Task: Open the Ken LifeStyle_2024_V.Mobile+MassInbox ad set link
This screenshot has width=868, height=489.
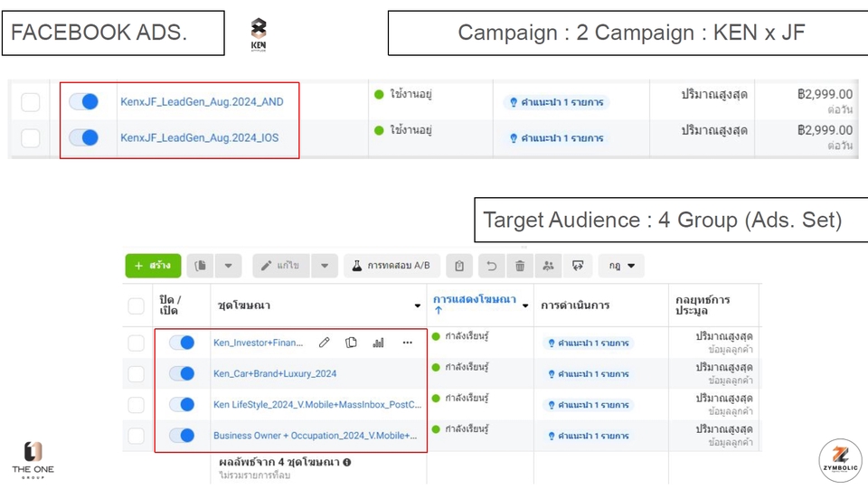Action: [x=317, y=404]
